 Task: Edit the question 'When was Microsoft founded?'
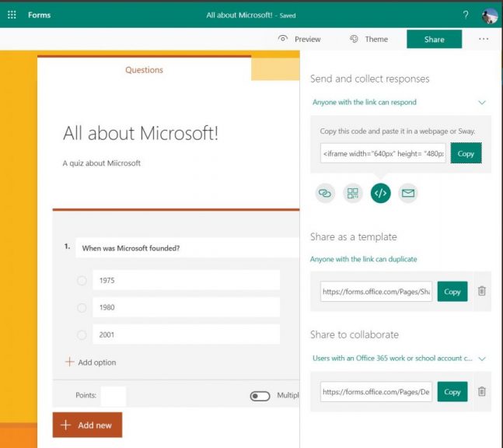coord(187,248)
